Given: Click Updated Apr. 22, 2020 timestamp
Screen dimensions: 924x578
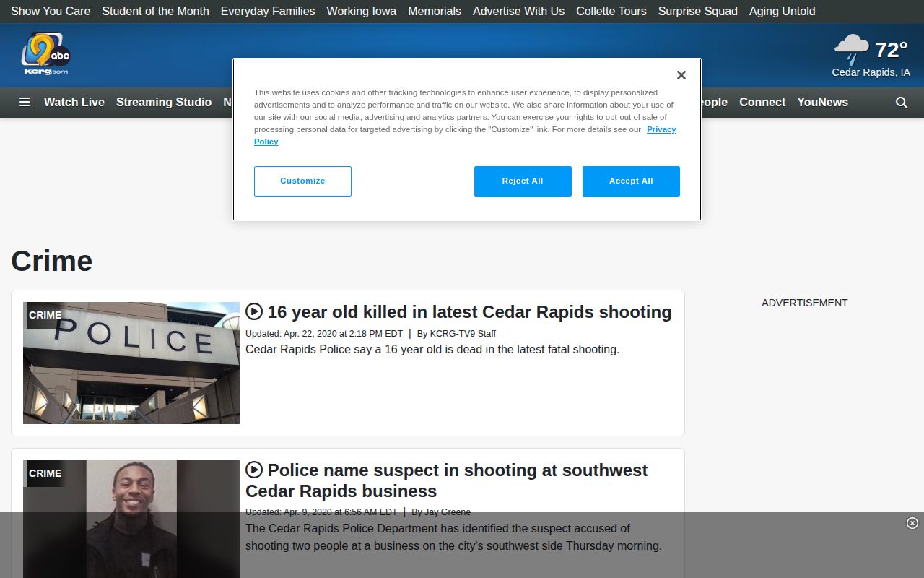Looking at the screenshot, I should tap(324, 333).
